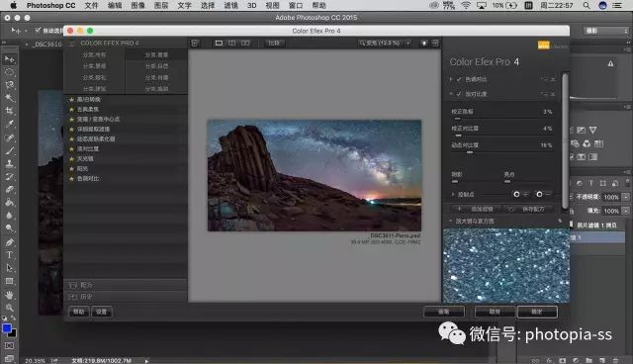633x364 pixels.
Task: Switch to single image preview mode
Action: 219,43
